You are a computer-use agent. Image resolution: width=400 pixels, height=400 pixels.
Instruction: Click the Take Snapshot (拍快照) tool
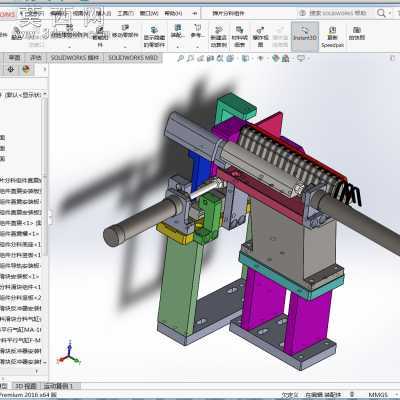357,34
